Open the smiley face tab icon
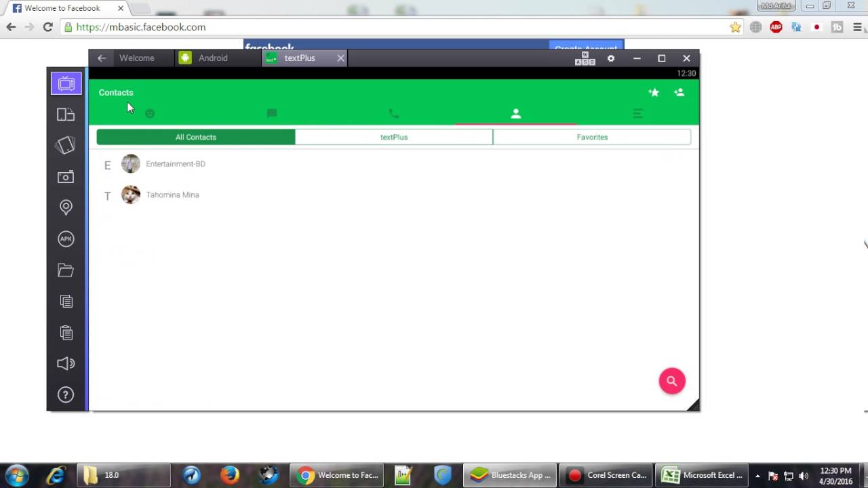This screenshot has width=868, height=488. click(150, 113)
